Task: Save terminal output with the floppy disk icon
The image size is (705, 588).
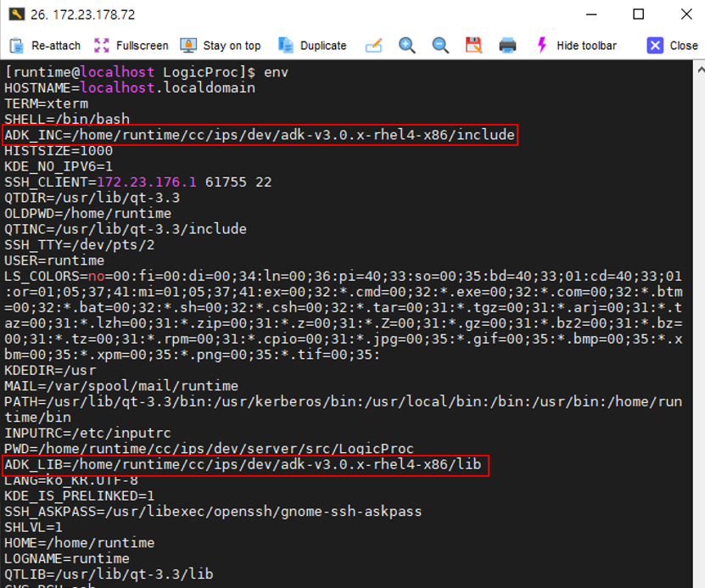Action: (473, 45)
